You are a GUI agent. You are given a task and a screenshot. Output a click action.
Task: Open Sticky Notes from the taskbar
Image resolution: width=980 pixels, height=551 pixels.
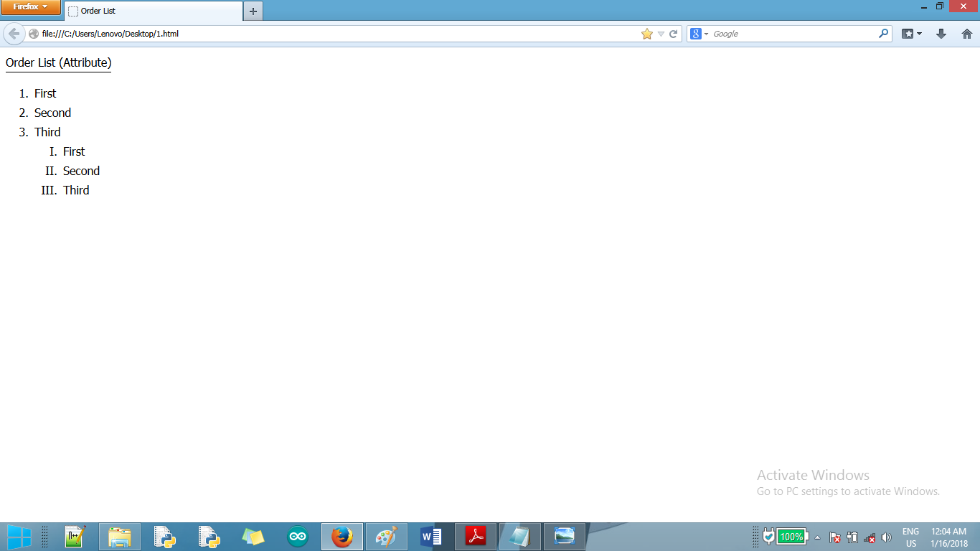coord(253,537)
